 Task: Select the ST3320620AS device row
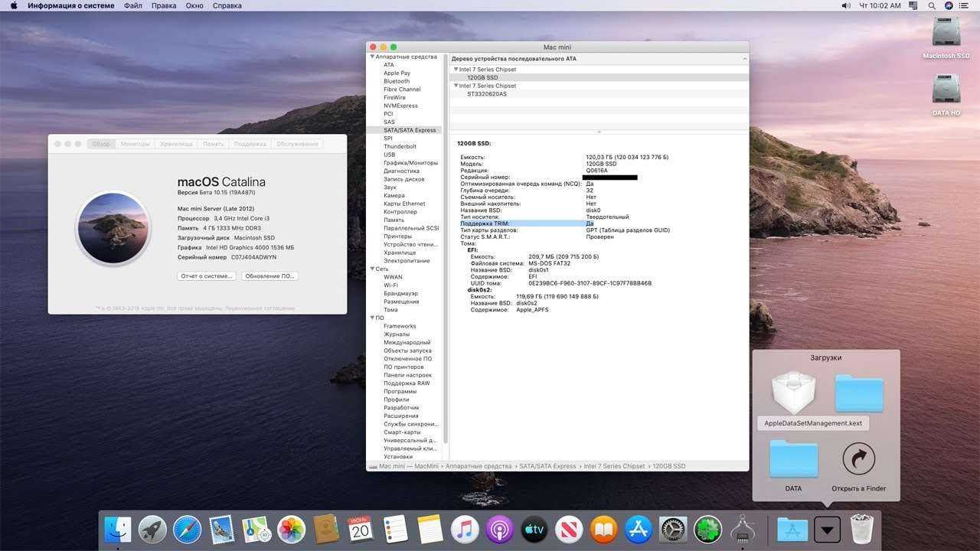tap(599, 94)
